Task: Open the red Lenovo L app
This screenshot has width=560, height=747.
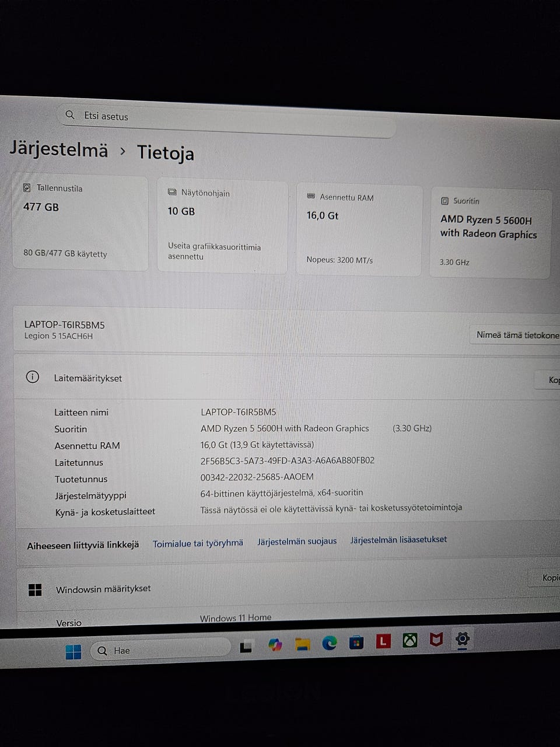Action: [x=383, y=641]
